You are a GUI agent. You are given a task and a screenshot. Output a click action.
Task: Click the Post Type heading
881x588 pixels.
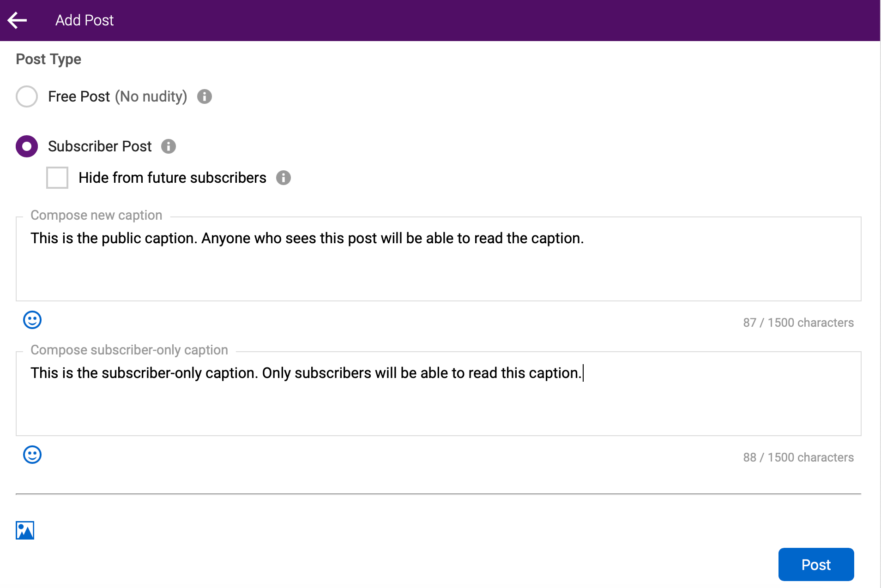(48, 60)
